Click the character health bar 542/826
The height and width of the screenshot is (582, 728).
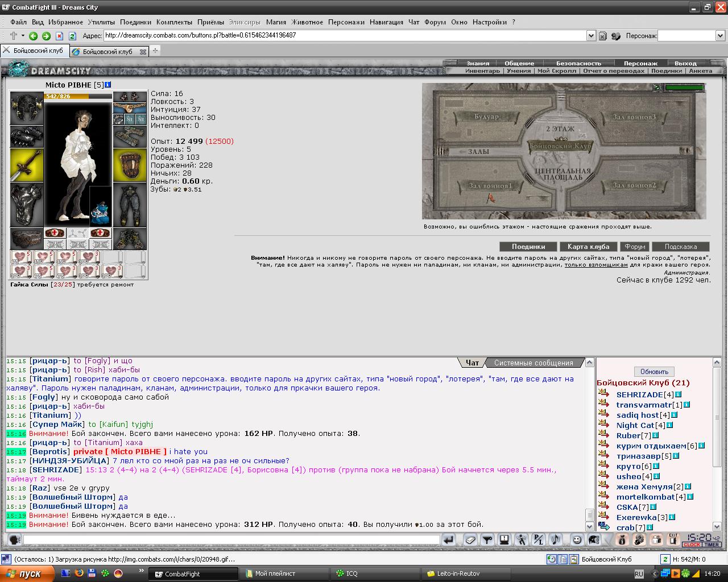(x=78, y=96)
